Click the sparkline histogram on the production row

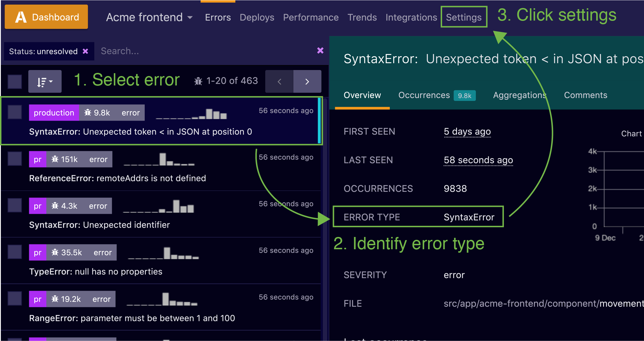(191, 114)
